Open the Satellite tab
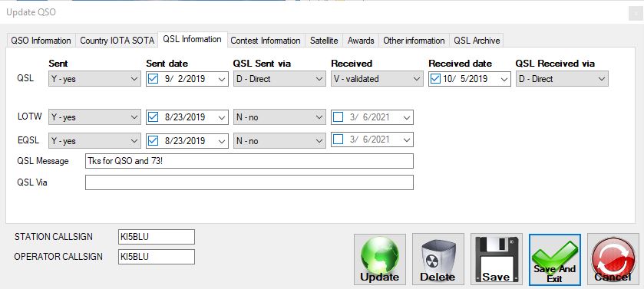Screen dimensions: 644x289 click(324, 41)
